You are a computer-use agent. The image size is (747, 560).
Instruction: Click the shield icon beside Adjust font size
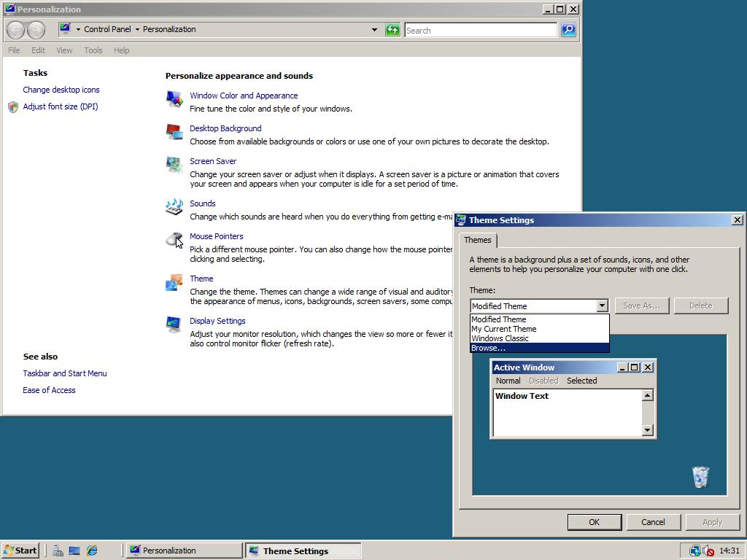(13, 106)
